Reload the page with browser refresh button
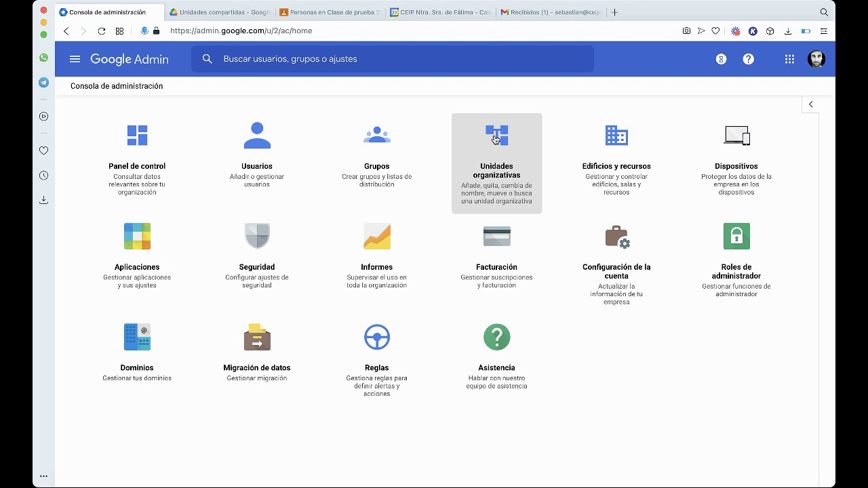The width and height of the screenshot is (868, 488). [x=101, y=31]
